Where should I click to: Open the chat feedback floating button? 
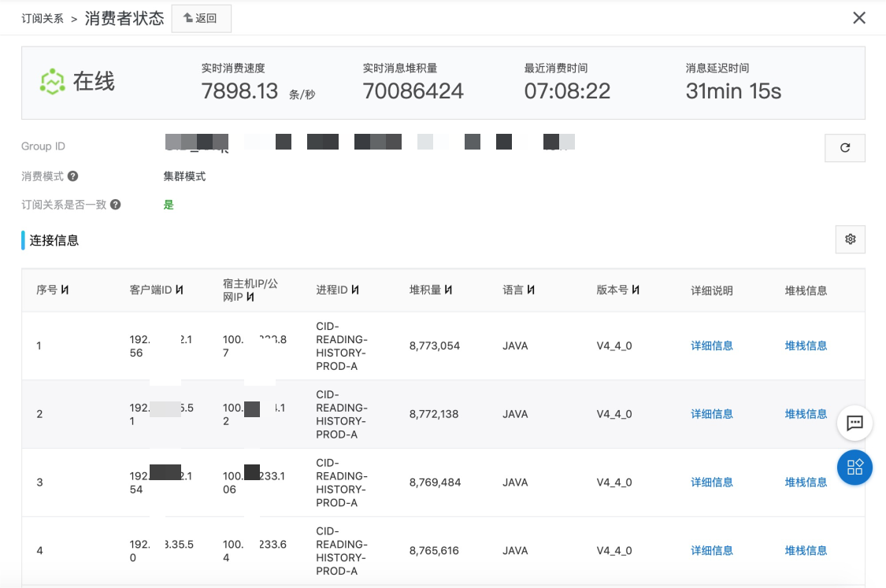tap(854, 423)
